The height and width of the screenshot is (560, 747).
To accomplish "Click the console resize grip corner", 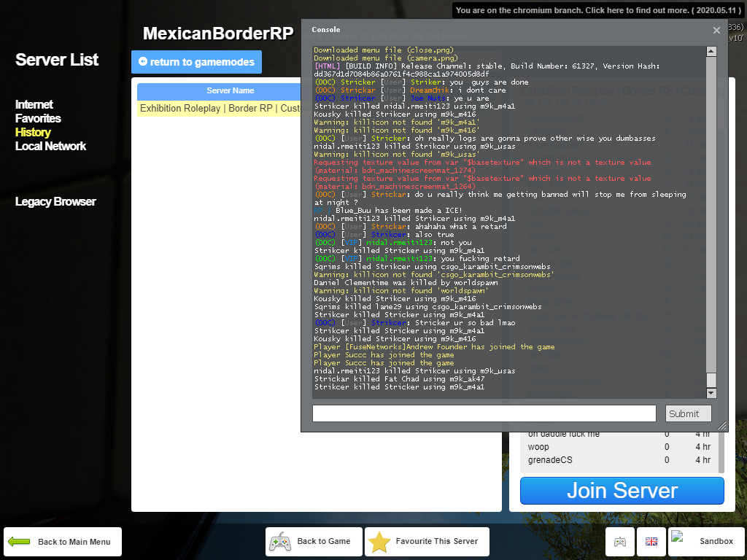I will (722, 426).
